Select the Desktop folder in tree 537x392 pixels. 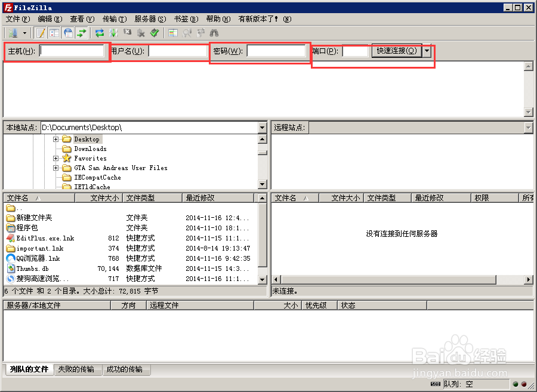point(87,140)
